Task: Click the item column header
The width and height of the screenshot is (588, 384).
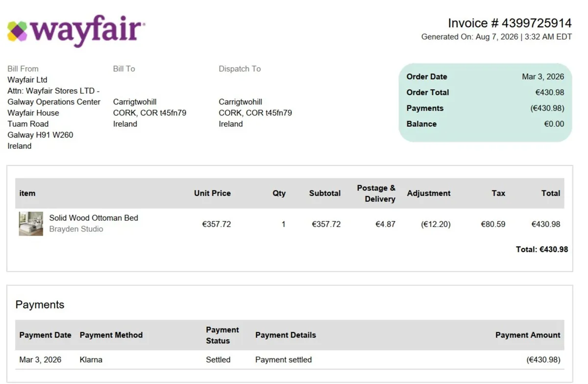Action: click(27, 193)
